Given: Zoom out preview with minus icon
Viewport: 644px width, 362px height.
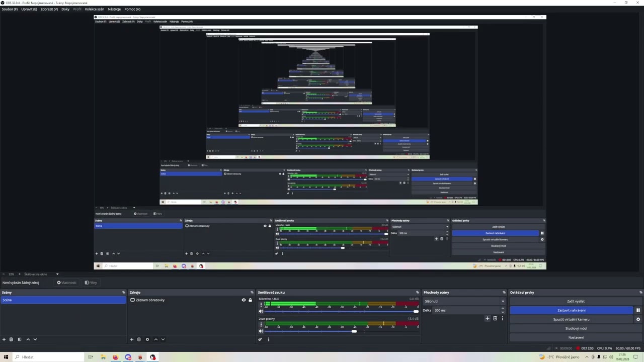Looking at the screenshot, I should [x=4, y=274].
